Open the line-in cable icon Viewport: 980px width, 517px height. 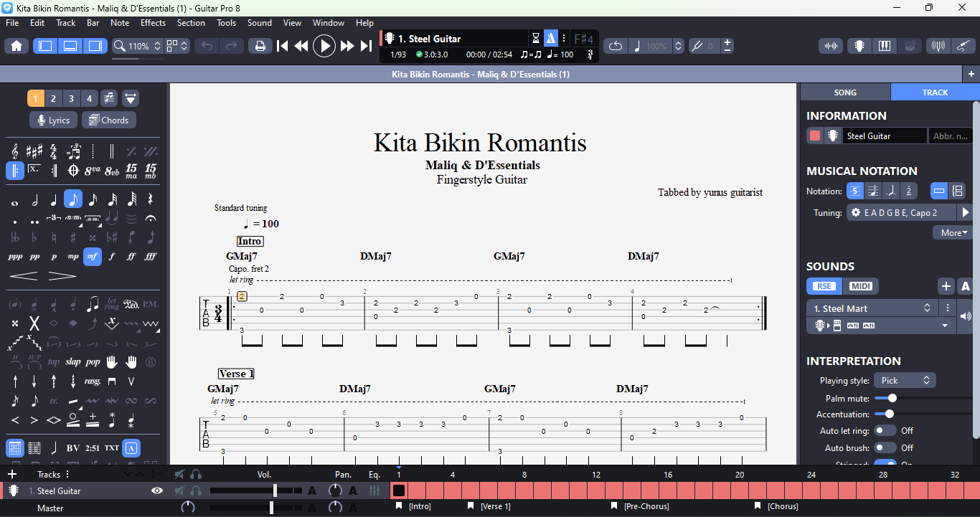coord(963,46)
